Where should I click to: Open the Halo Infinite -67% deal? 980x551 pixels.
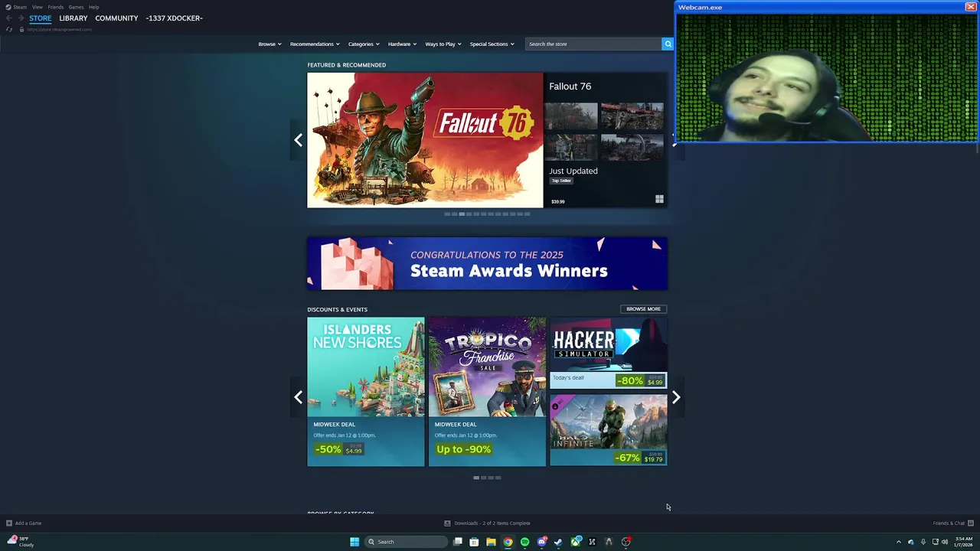(x=609, y=430)
